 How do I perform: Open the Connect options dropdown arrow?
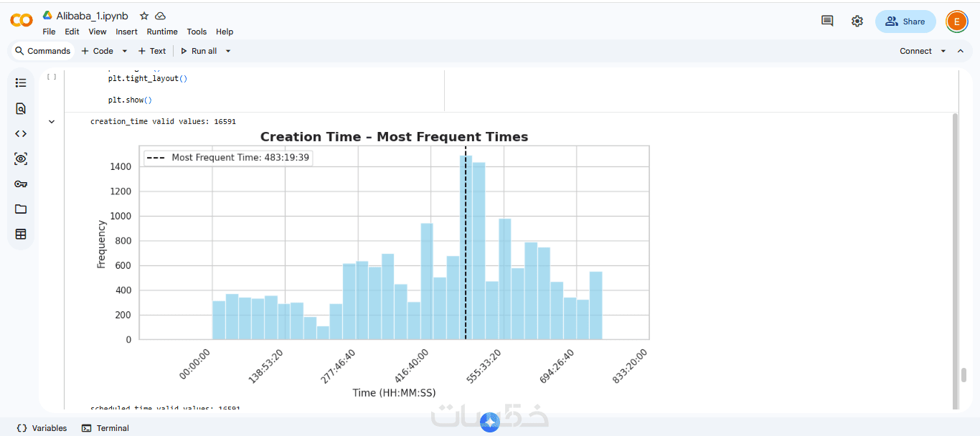click(943, 51)
